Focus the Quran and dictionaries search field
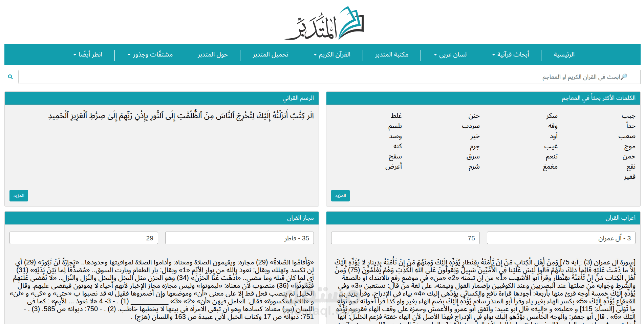The image size is (644, 324). coord(329,77)
